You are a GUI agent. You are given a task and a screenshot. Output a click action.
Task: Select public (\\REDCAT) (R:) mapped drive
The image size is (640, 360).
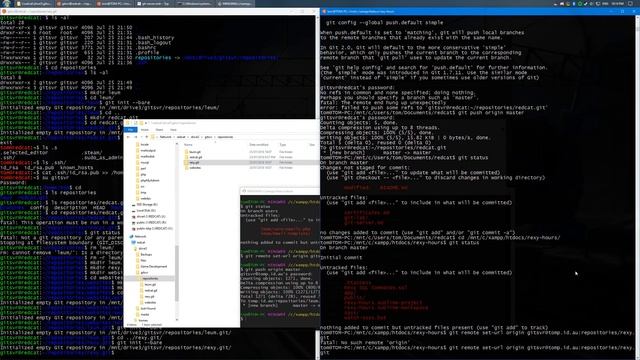pos(151,223)
